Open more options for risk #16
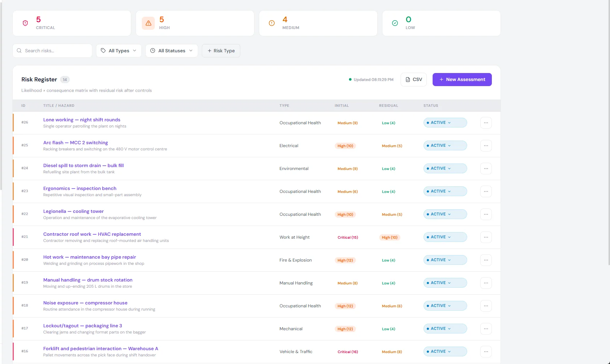Screen dimensions: 610x364 [486, 352]
